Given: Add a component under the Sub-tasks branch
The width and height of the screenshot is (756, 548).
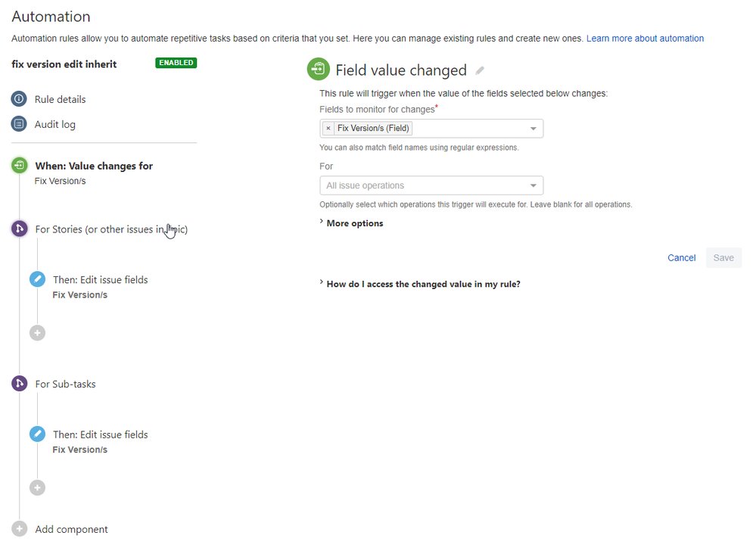Looking at the screenshot, I should tap(37, 487).
